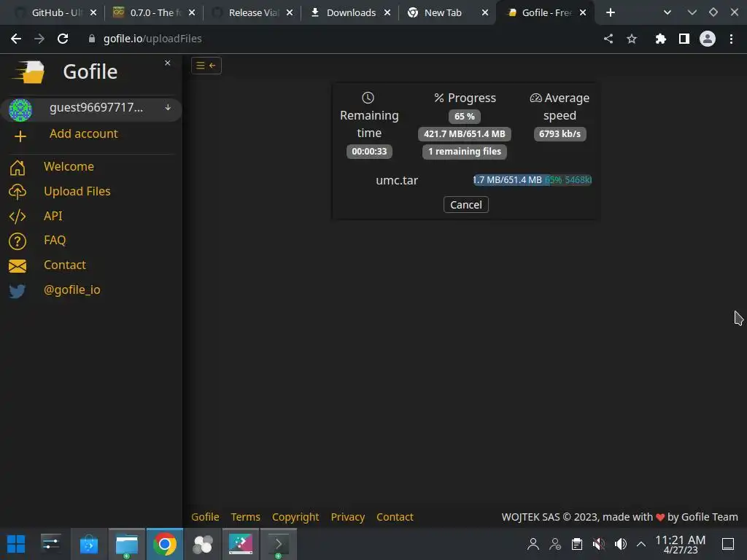Share this page via share icon

(608, 39)
